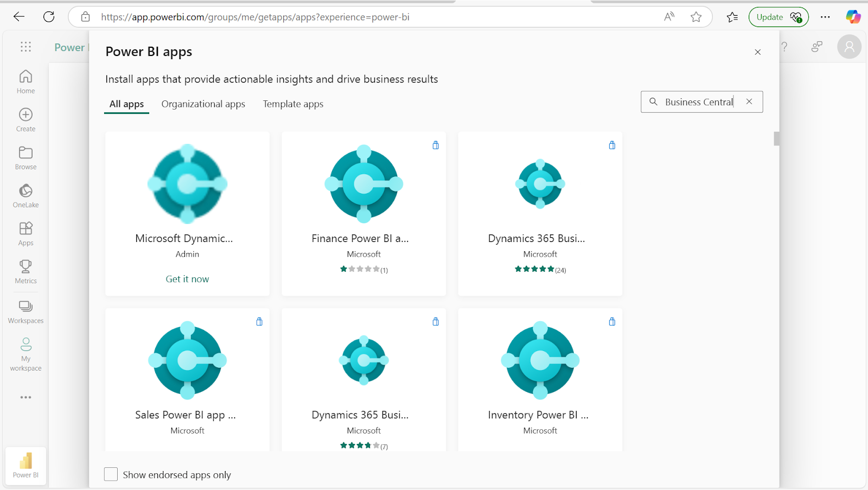Open My workspace in the sidebar
The image size is (868, 490).
(x=25, y=354)
